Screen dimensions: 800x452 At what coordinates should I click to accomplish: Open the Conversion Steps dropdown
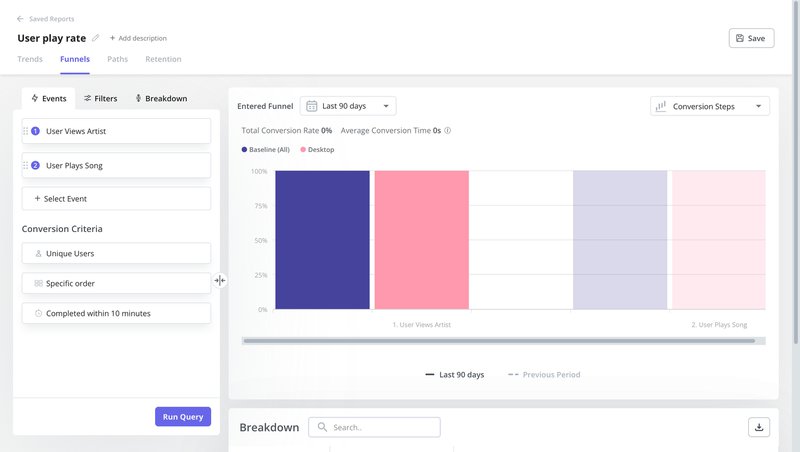tap(710, 106)
